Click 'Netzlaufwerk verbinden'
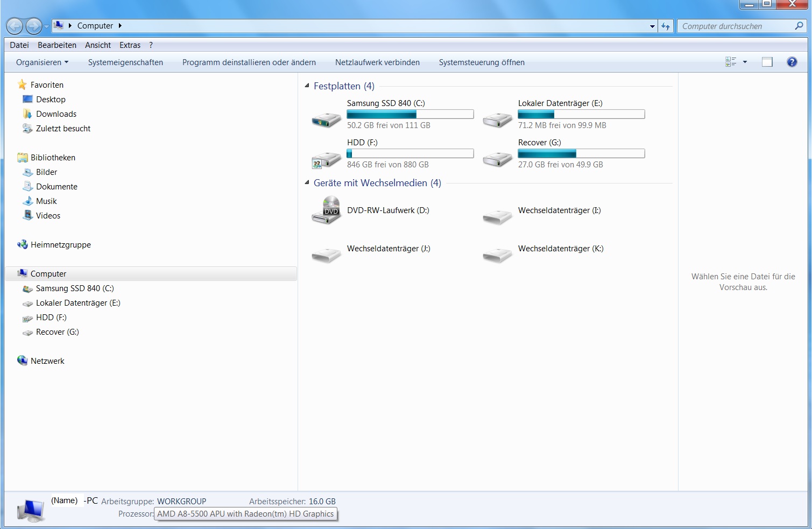Screen dimensions: 812x529 pos(377,62)
